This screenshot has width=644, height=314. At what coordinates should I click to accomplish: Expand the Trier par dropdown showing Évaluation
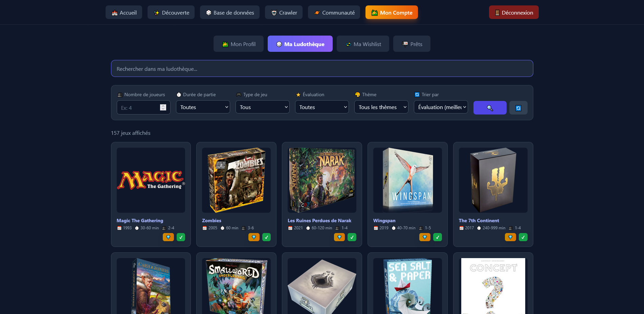(441, 107)
